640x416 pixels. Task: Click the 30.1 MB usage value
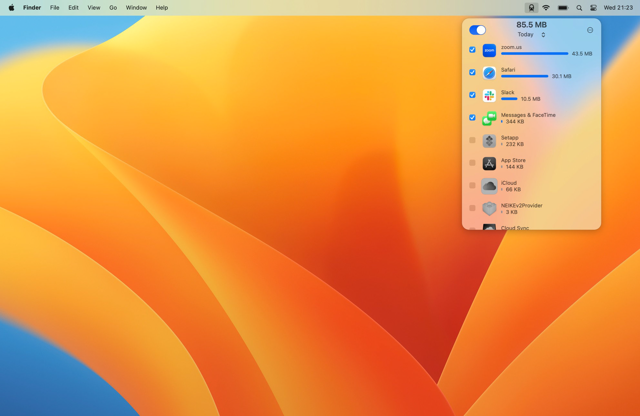[x=562, y=76]
